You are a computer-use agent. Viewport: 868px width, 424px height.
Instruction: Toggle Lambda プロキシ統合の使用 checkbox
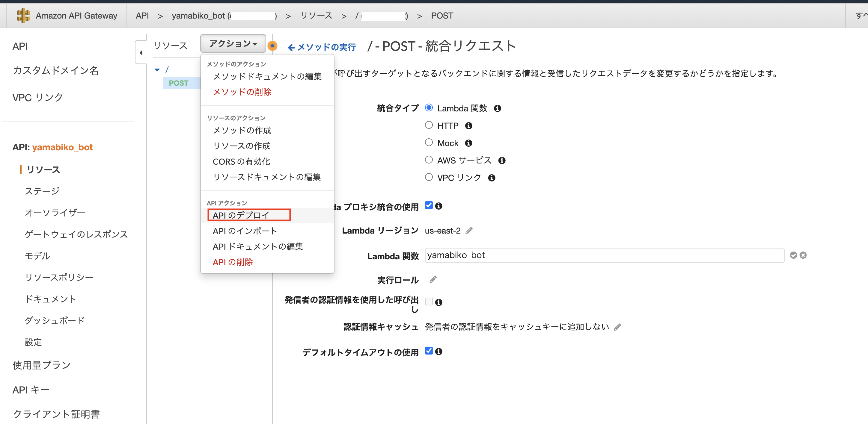pyautogui.click(x=429, y=205)
